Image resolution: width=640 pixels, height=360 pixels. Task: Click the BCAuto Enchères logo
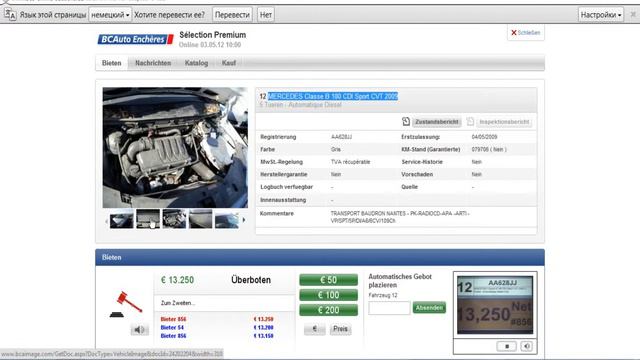[136, 39]
